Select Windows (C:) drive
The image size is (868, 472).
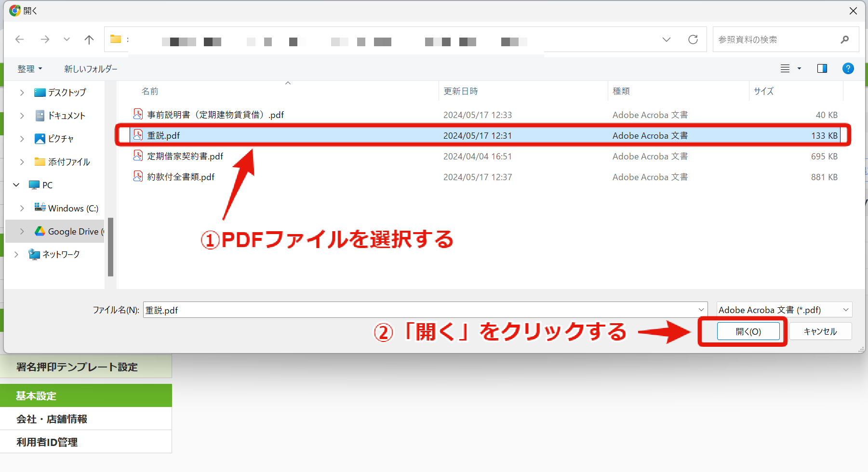coord(67,208)
